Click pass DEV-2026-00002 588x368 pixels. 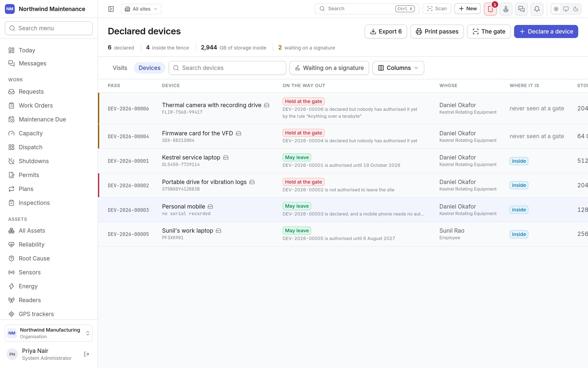128,185
